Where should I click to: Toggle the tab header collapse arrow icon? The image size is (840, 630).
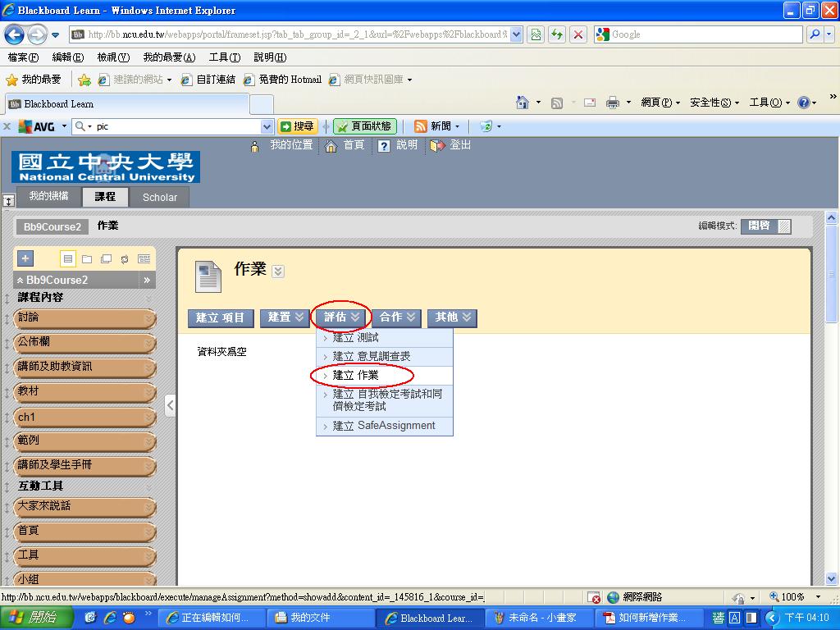click(9, 200)
